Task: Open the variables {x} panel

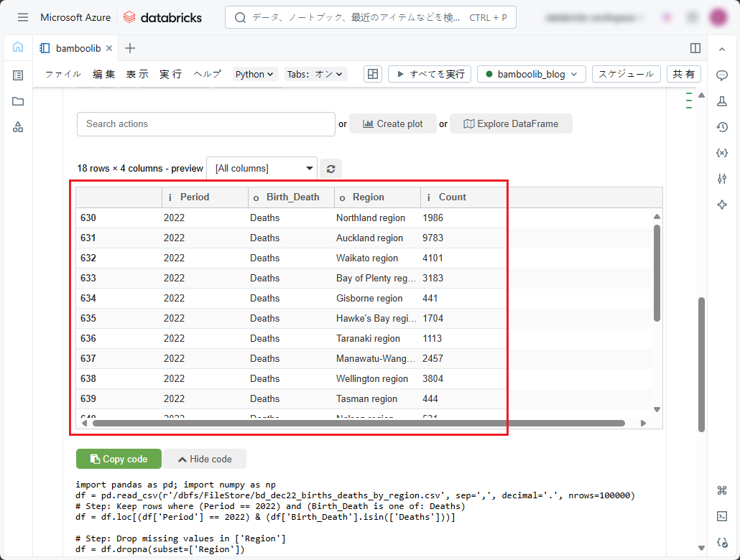Action: tap(722, 153)
